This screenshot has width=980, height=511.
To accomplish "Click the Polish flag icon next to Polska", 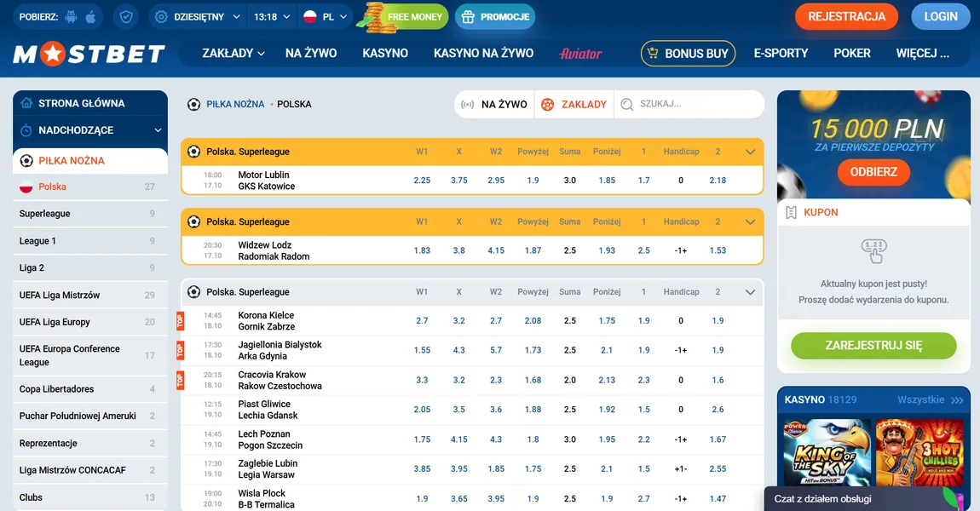I will pyautogui.click(x=26, y=187).
